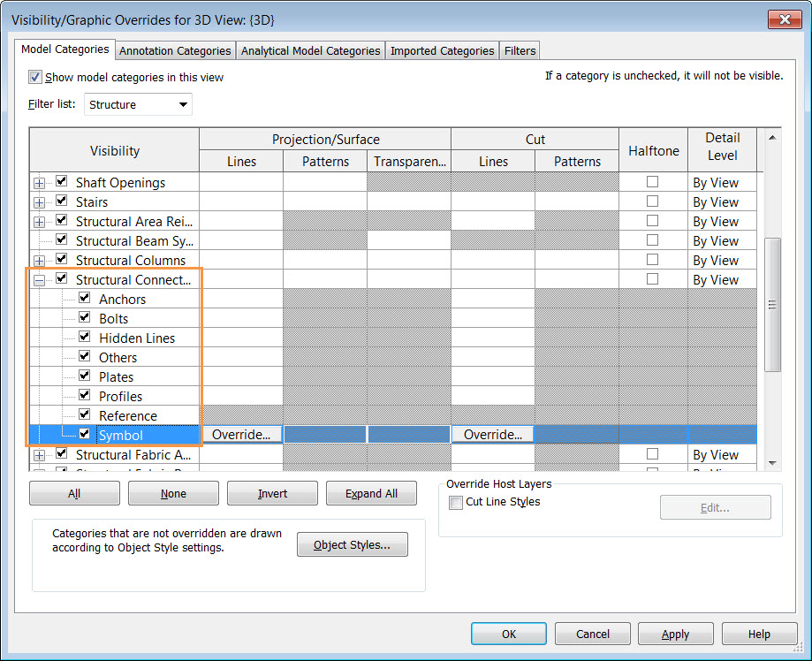Open the Object Styles dialog

[352, 544]
